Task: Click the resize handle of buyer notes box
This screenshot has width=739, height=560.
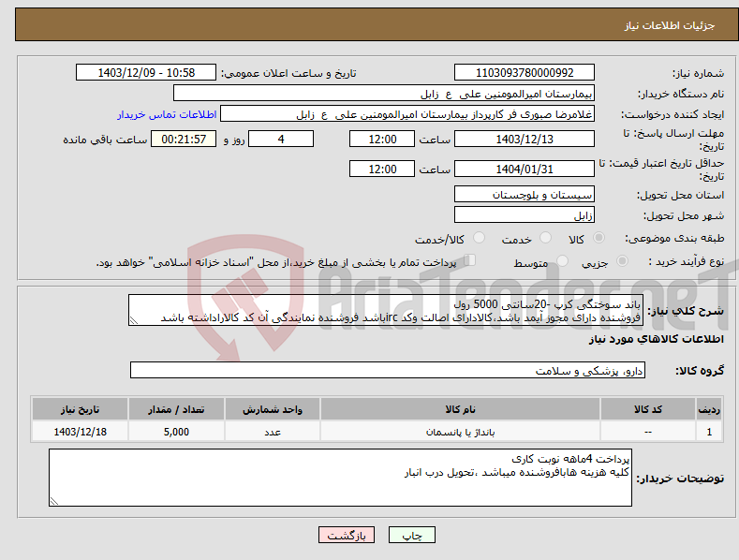Action: [54, 502]
